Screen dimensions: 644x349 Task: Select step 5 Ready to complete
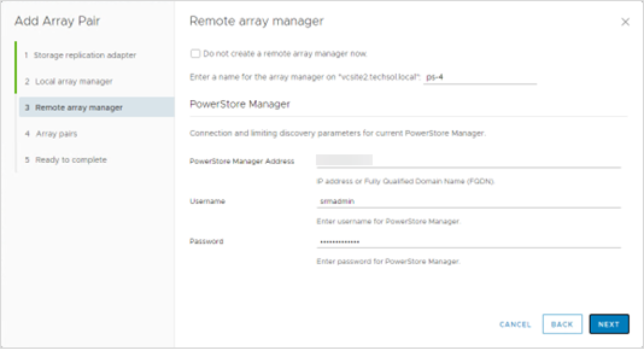(x=65, y=160)
